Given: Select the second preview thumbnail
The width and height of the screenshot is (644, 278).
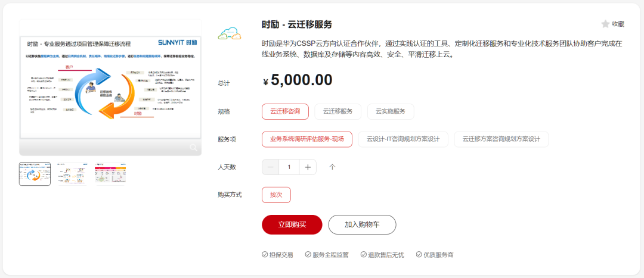Looking at the screenshot, I should click(x=73, y=174).
